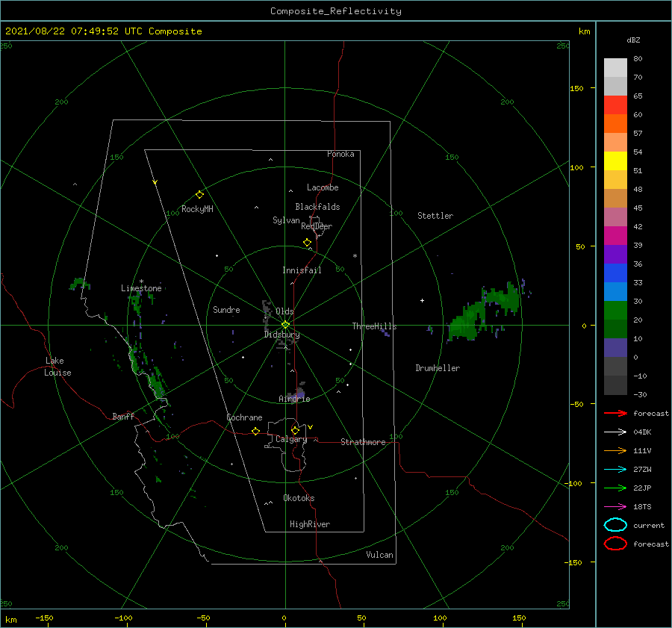Click the Innisfail label
The width and height of the screenshot is (672, 628).
point(302,270)
